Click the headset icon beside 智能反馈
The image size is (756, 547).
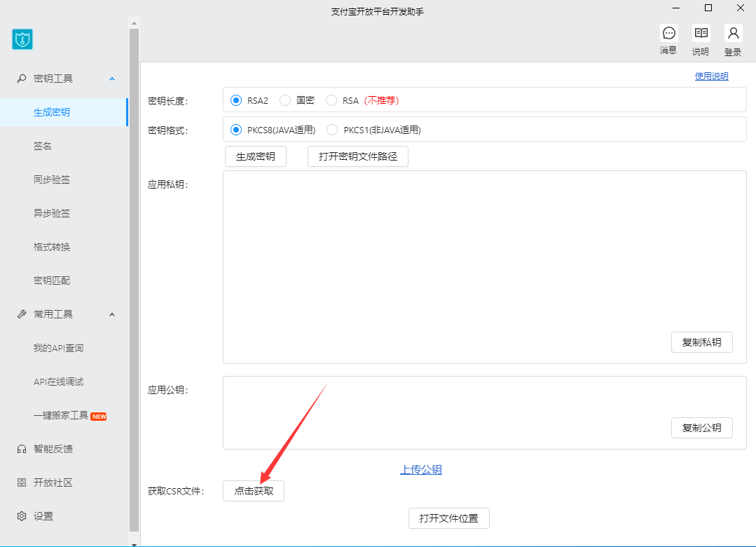(22, 449)
